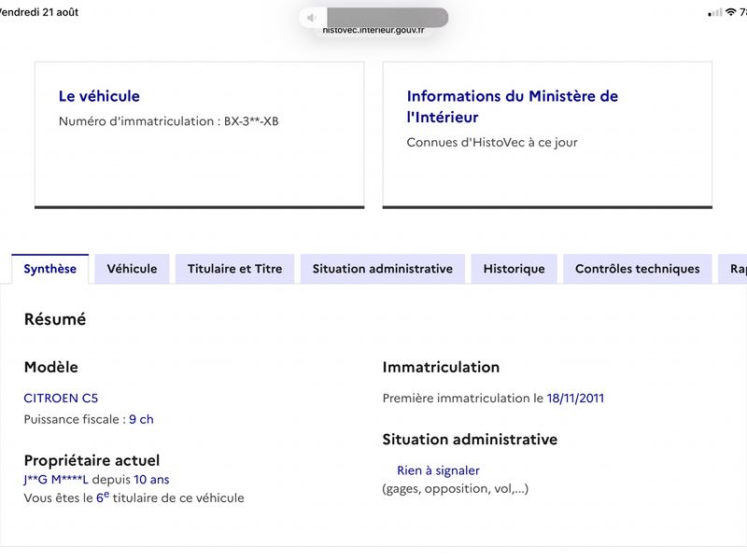Click the first registration date 18/11/2011
Viewport: 747px width, 560px height.
click(x=575, y=399)
